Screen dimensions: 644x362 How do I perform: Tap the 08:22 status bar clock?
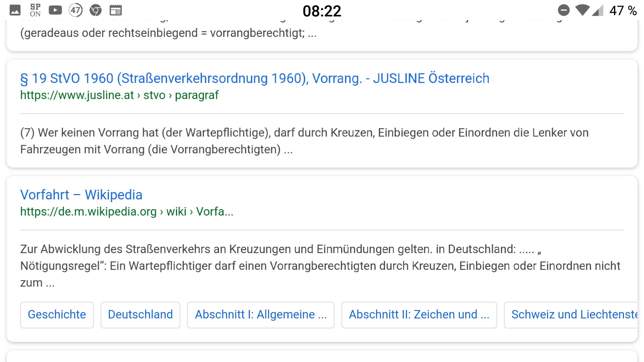click(x=322, y=11)
